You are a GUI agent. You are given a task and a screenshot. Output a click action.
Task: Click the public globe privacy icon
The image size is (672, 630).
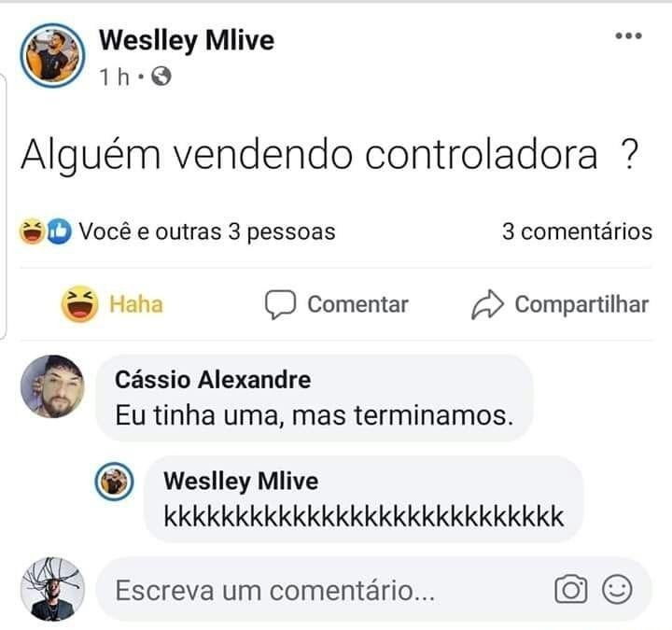(161, 77)
